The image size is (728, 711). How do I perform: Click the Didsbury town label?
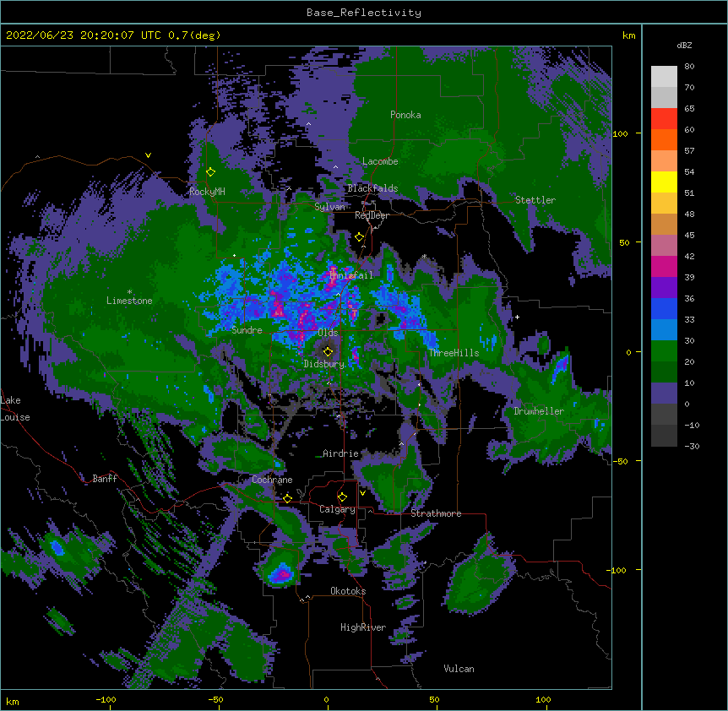323,364
